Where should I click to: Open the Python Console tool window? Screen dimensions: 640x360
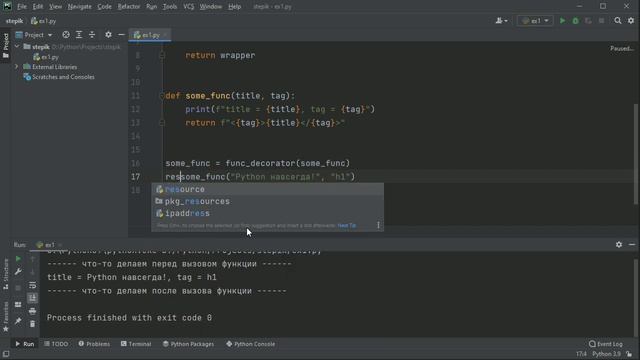251,344
